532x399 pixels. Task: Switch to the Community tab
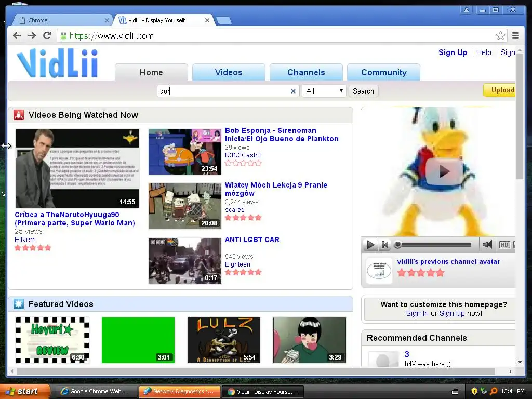384,72
